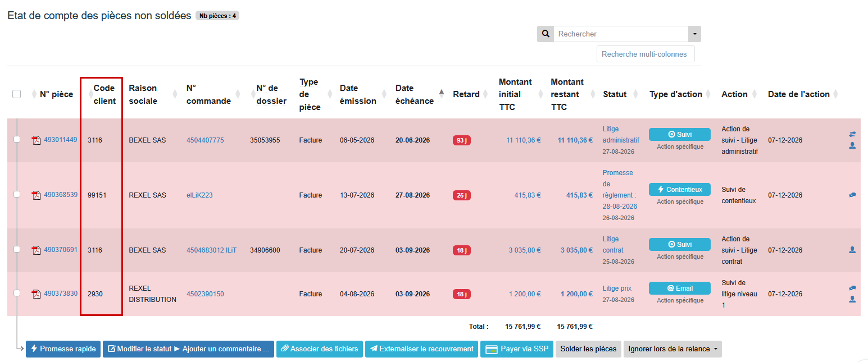This screenshot has height=362, width=868.
Task: Click the Payer via SSP button
Action: tap(517, 349)
